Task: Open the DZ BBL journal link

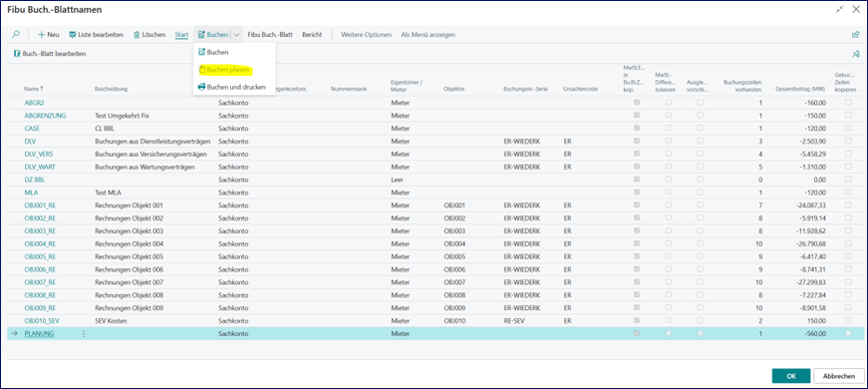Action: tap(35, 180)
